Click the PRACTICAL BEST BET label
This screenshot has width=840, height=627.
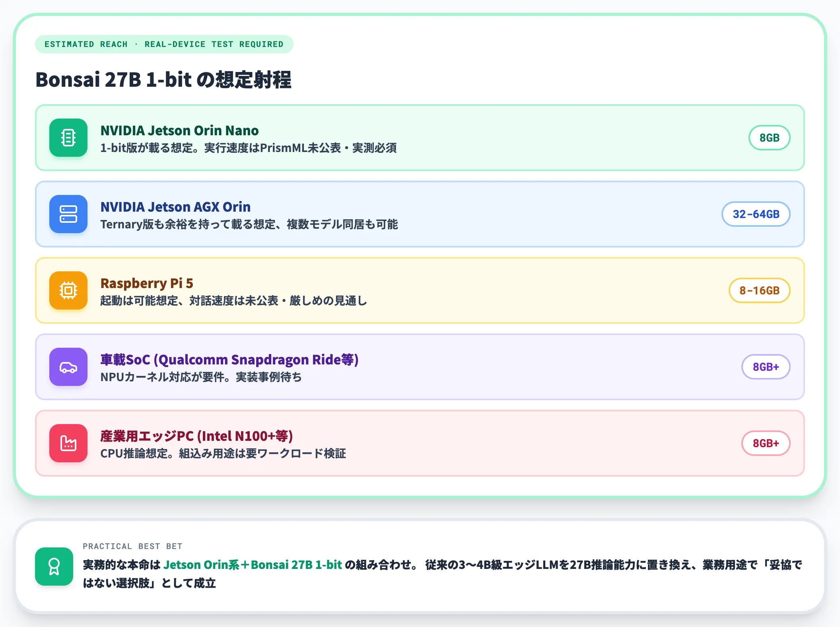click(x=132, y=546)
